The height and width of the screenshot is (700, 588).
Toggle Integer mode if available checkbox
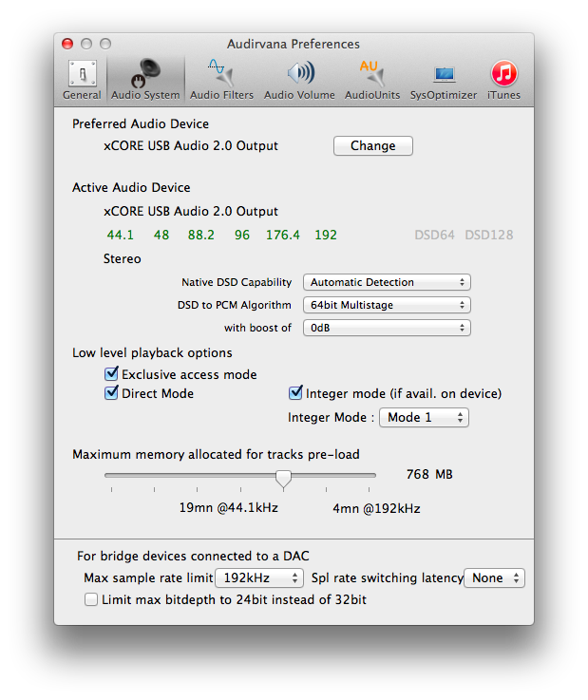295,393
